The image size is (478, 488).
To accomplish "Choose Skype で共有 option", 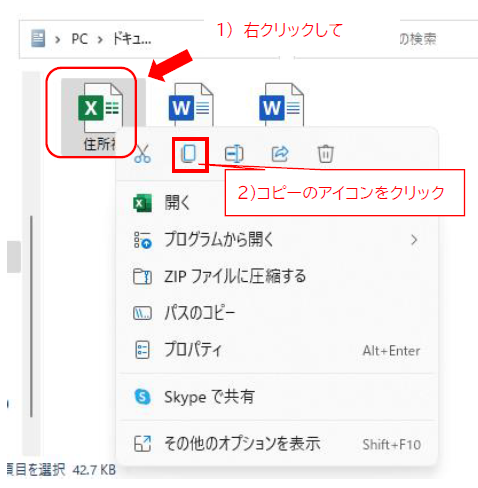I will tap(277, 397).
